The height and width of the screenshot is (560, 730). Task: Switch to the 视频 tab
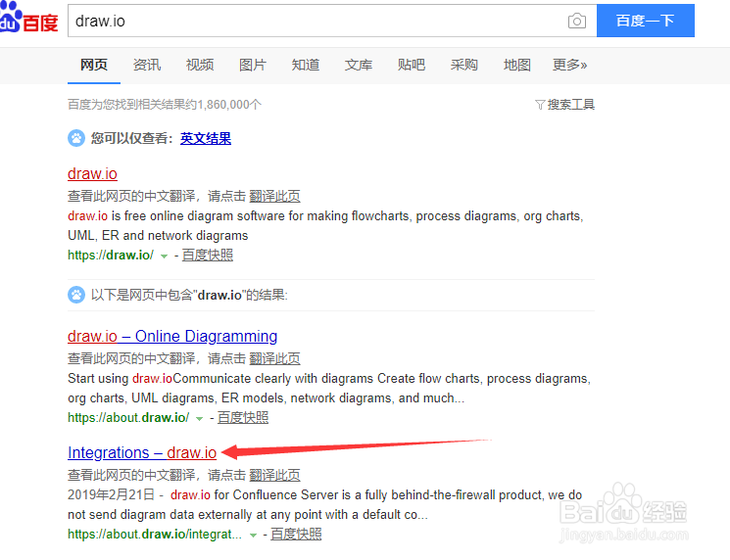point(200,65)
